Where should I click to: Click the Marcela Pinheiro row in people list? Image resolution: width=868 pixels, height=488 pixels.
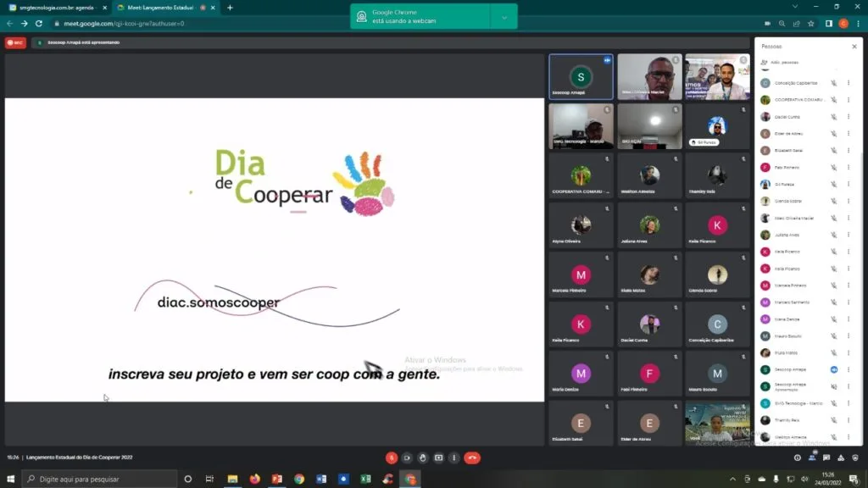[x=807, y=286]
